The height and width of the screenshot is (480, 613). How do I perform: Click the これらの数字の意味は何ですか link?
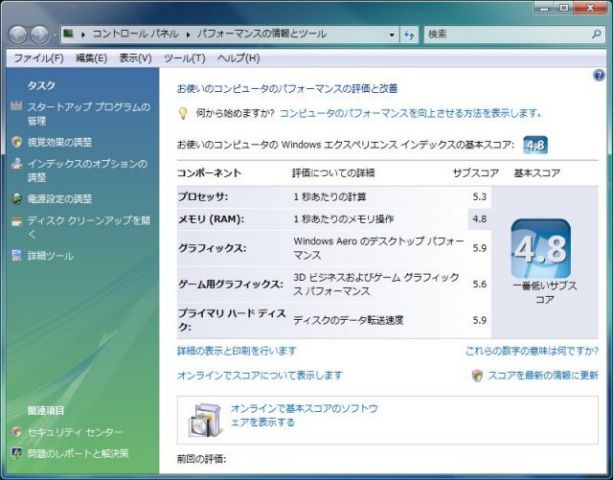click(x=531, y=351)
